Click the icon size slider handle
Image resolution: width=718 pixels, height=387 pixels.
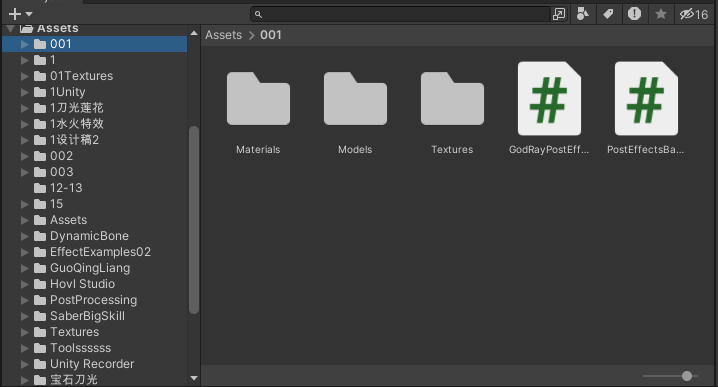687,376
